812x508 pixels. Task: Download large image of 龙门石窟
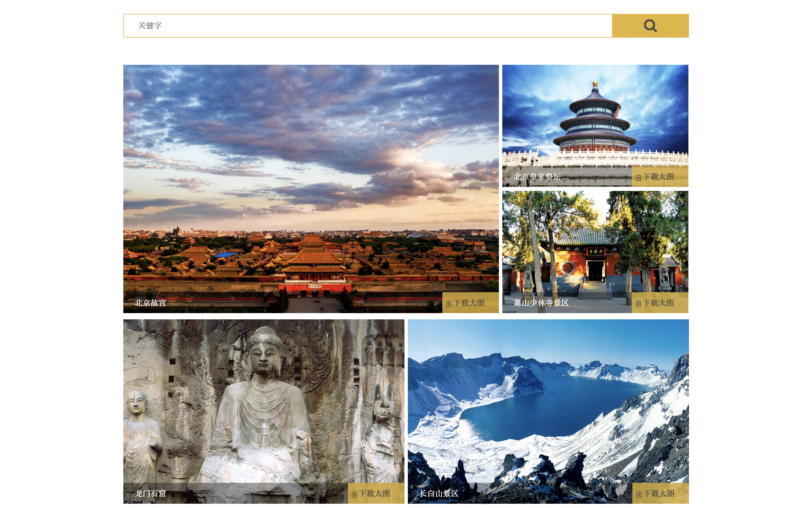click(376, 493)
